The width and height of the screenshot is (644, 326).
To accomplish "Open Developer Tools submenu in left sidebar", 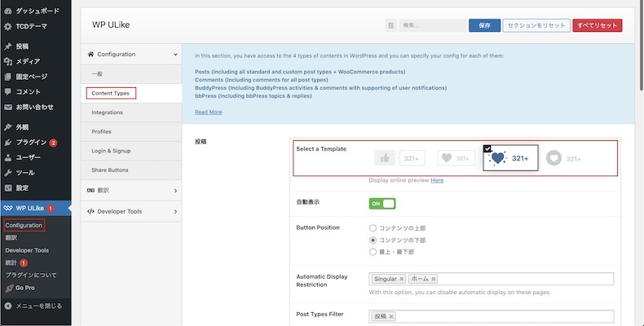I will [x=27, y=250].
